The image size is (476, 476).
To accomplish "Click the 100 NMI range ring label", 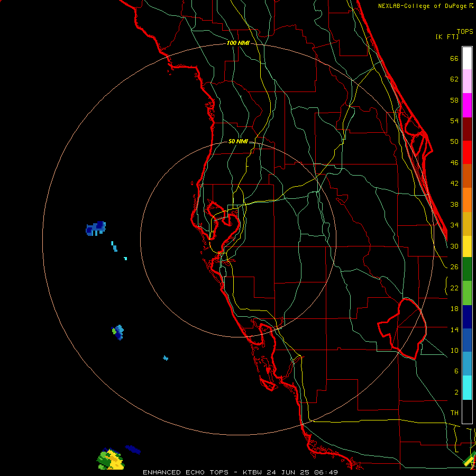I will [238, 43].
